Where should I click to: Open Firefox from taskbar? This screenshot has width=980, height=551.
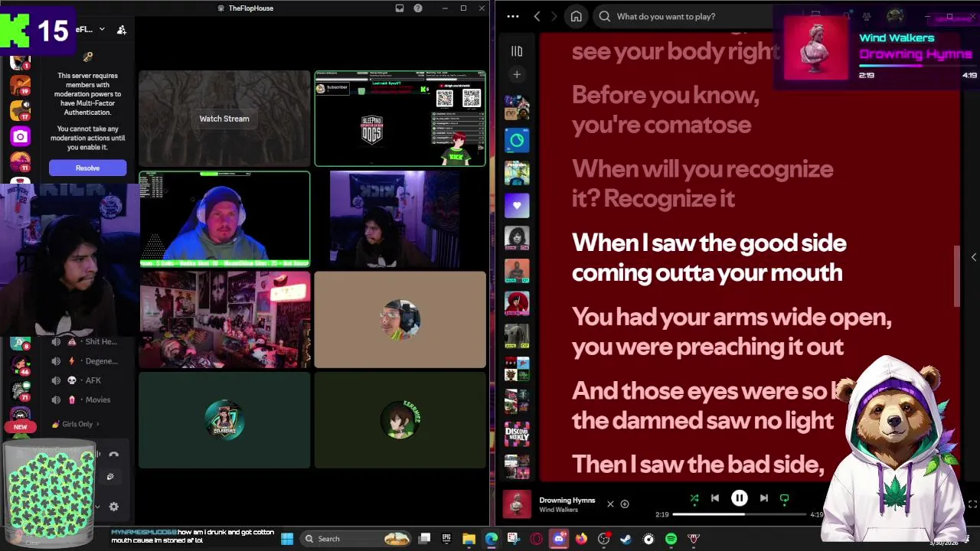click(x=581, y=539)
